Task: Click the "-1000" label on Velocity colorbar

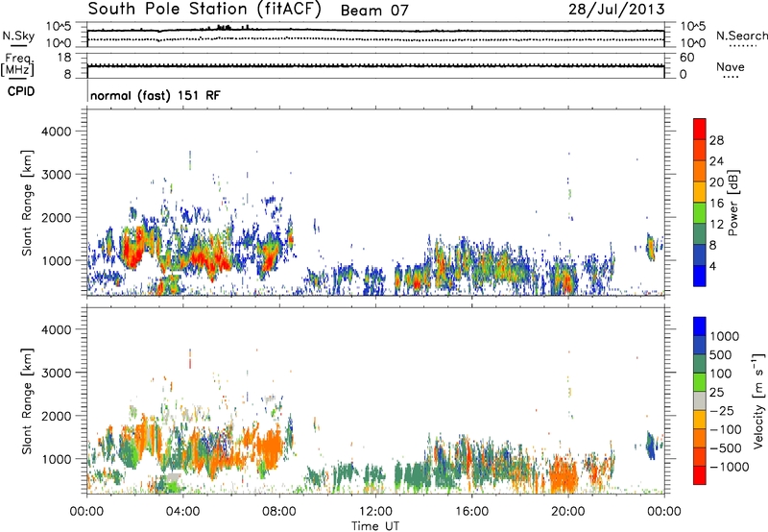Action: tap(730, 467)
